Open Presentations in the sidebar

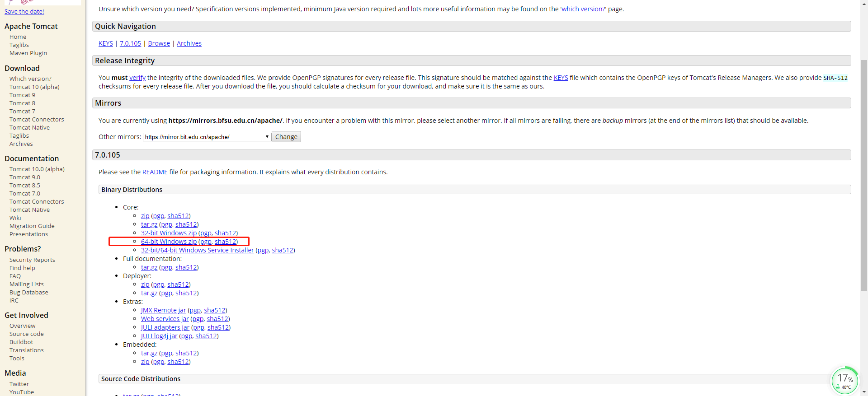(28, 234)
